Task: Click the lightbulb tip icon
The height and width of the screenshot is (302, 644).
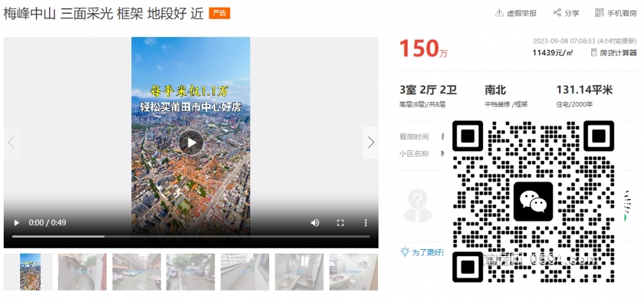Action: tap(405, 252)
